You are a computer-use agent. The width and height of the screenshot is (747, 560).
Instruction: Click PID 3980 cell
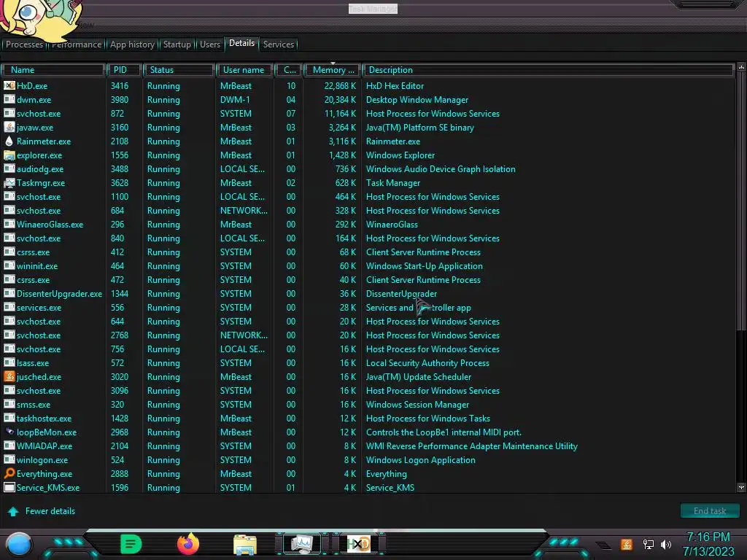(x=120, y=99)
